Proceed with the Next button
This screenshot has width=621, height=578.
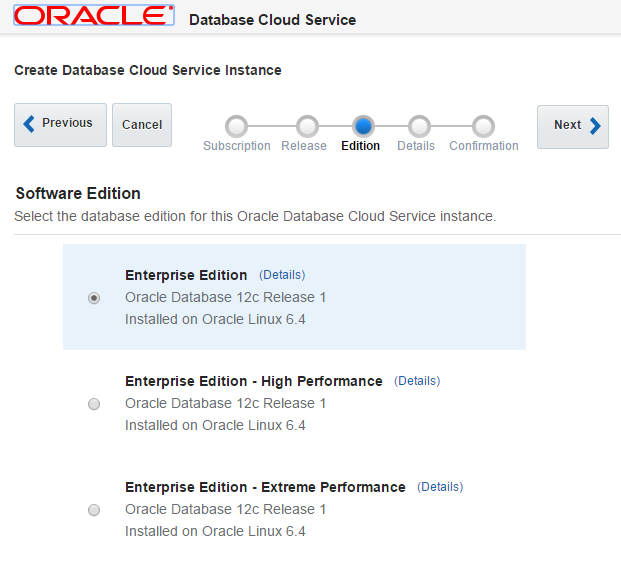pos(573,127)
